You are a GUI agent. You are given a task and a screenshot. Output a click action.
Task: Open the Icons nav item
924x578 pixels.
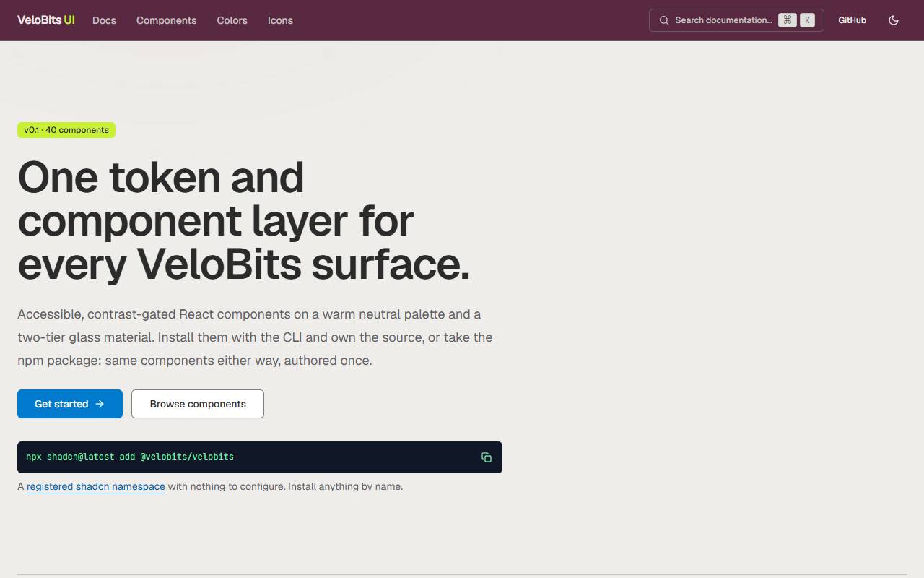pyautogui.click(x=280, y=20)
